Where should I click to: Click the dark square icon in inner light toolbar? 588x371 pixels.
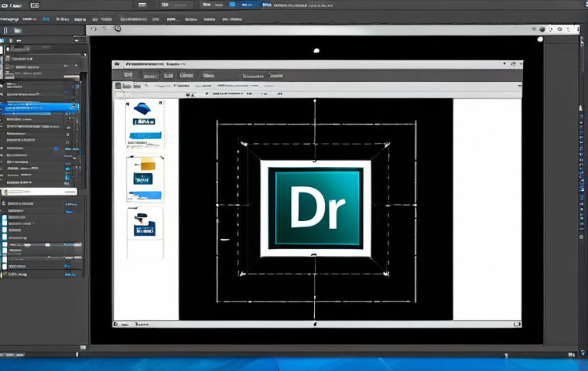coord(118,86)
